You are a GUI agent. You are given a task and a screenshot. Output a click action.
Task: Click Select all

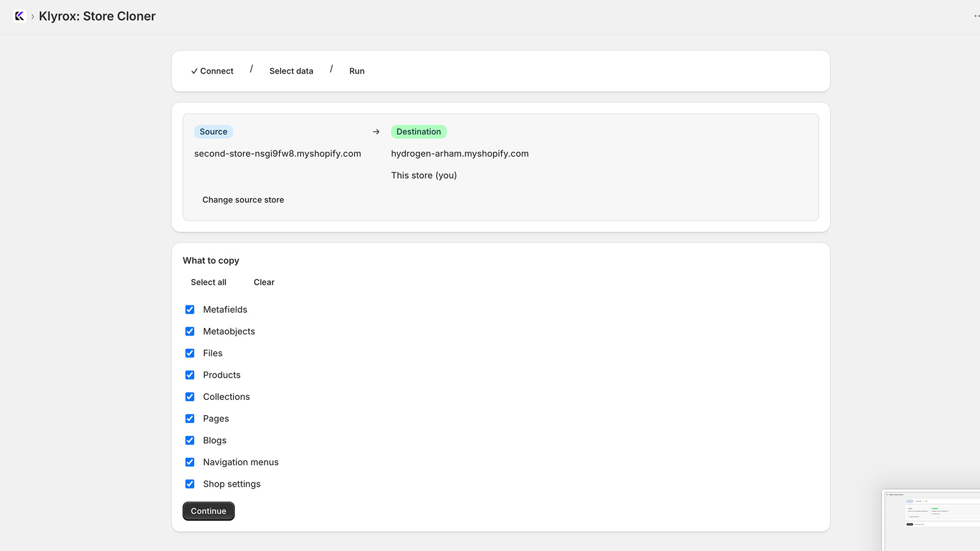pos(208,282)
